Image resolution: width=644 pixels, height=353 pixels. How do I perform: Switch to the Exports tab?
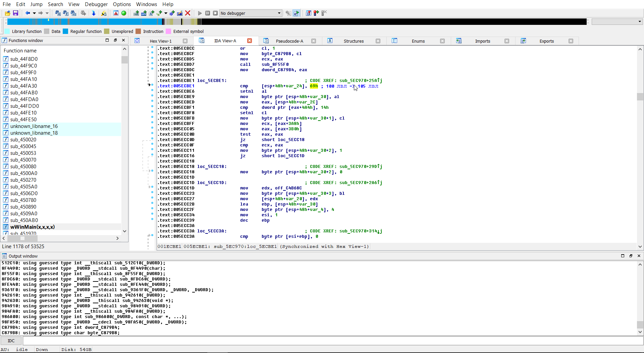pyautogui.click(x=546, y=41)
